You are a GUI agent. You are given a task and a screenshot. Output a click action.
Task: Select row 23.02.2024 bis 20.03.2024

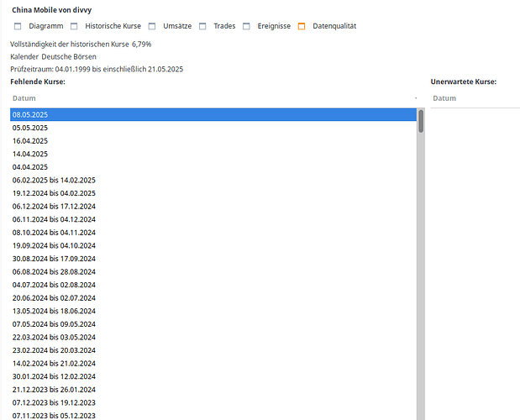click(213, 350)
